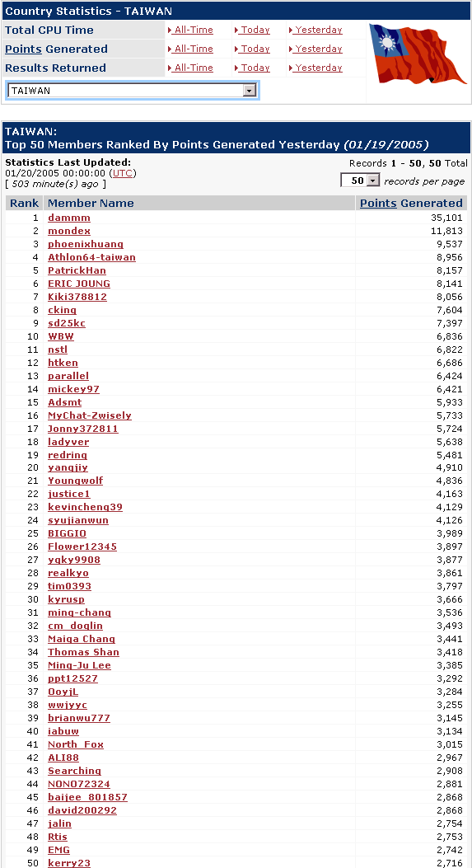View Today's Points Generated stats

coord(252,49)
